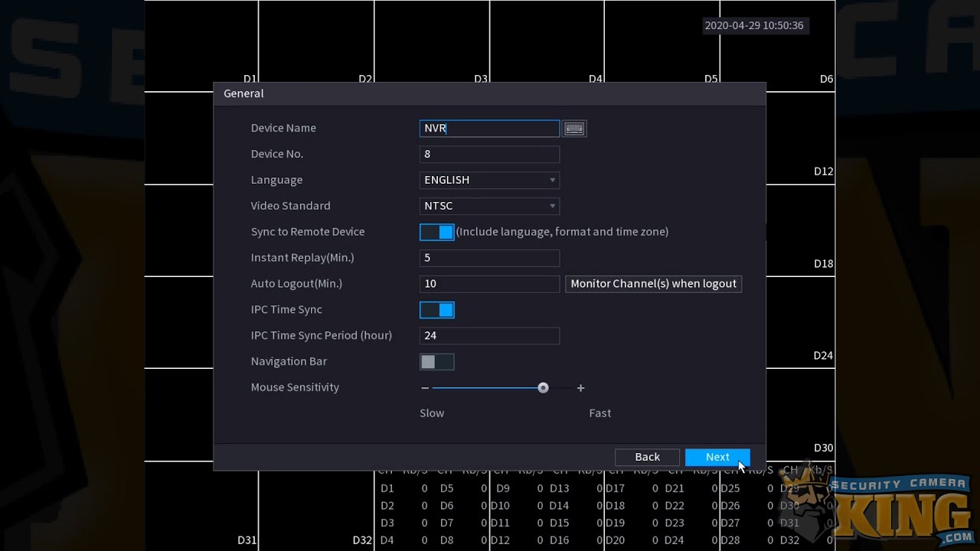Click the date-time overlay 2020-04-29 10:50:36
The image size is (980, 551).
pos(754,25)
